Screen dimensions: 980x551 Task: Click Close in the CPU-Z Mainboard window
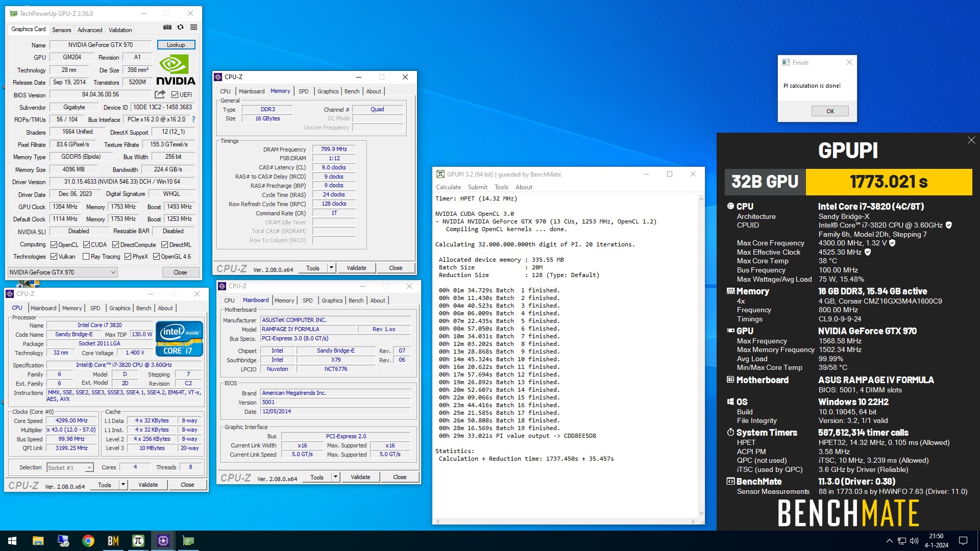coord(400,477)
